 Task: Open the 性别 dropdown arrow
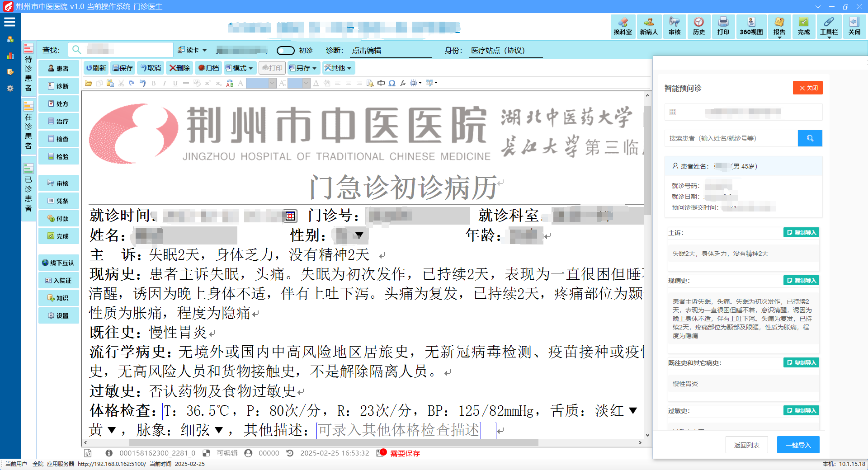point(359,235)
